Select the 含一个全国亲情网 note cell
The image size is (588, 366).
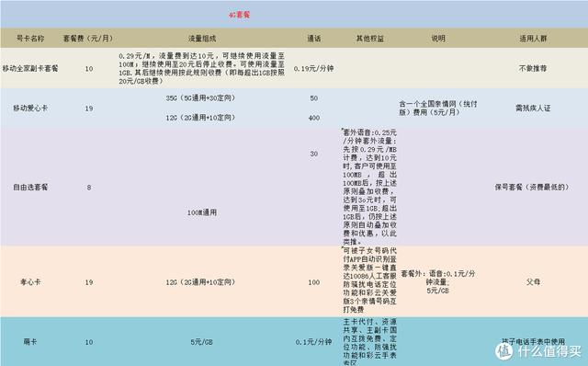(437, 109)
